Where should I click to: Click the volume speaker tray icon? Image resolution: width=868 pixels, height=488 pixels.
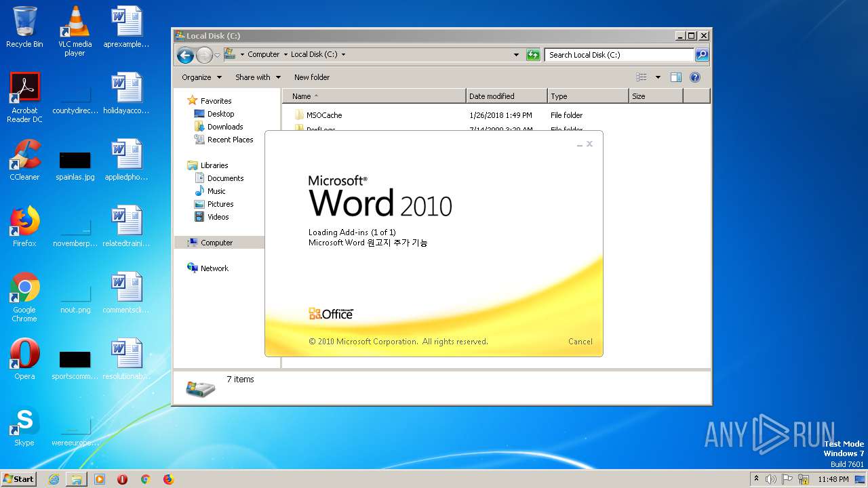(771, 479)
